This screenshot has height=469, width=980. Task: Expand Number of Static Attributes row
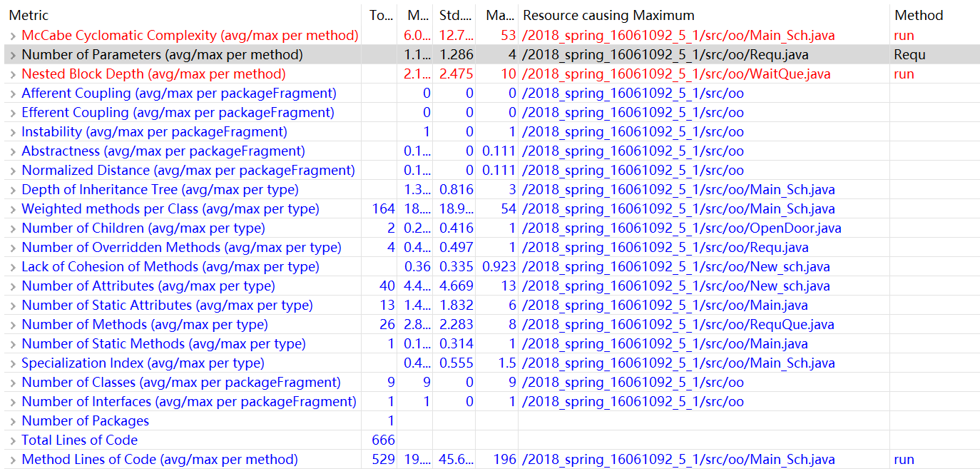click(12, 306)
